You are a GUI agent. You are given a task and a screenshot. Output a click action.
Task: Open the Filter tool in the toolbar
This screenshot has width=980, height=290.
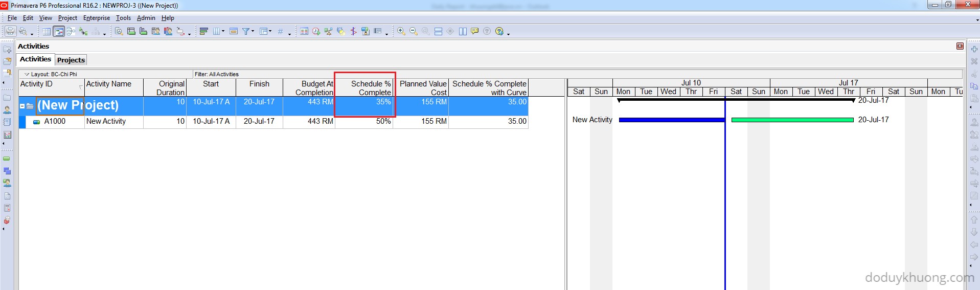(x=246, y=32)
